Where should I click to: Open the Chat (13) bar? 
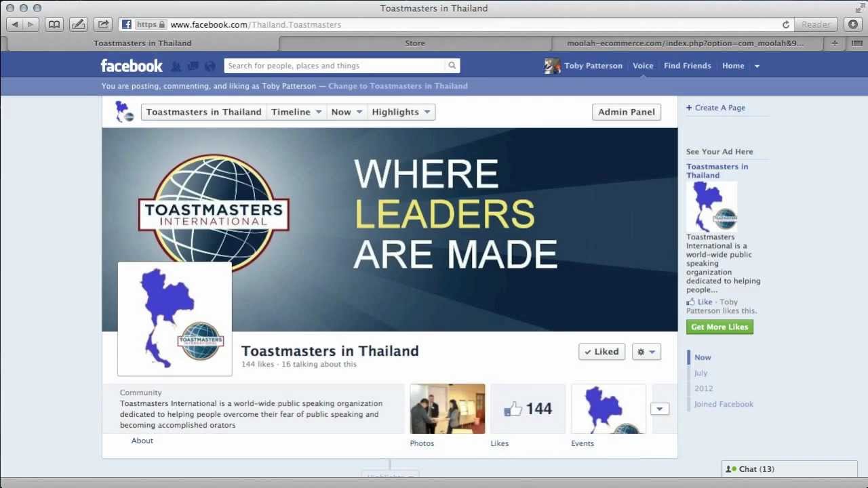coord(789,469)
